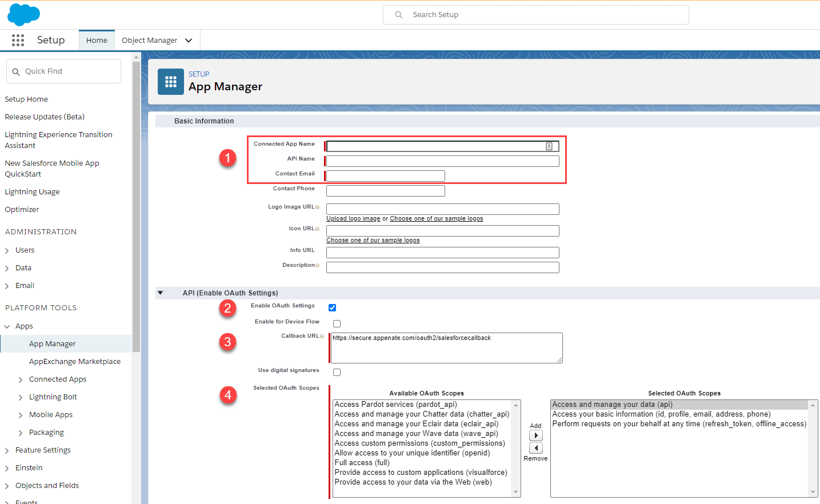
Task: Expand the Email tree node
Action: [x=7, y=286]
